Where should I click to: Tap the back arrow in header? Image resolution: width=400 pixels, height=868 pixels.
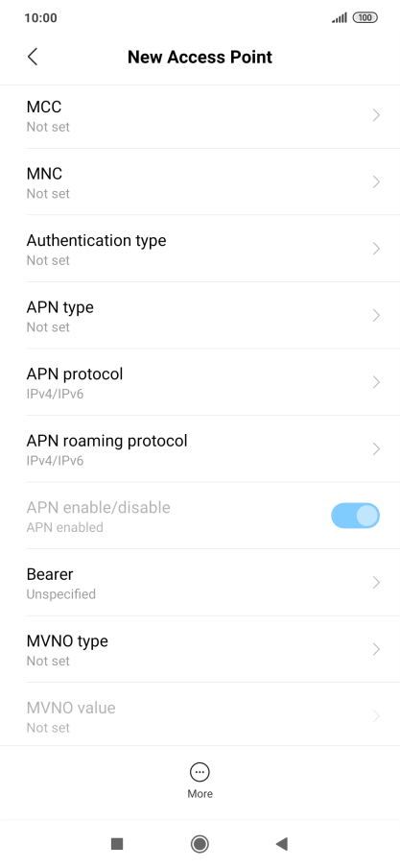point(33,57)
